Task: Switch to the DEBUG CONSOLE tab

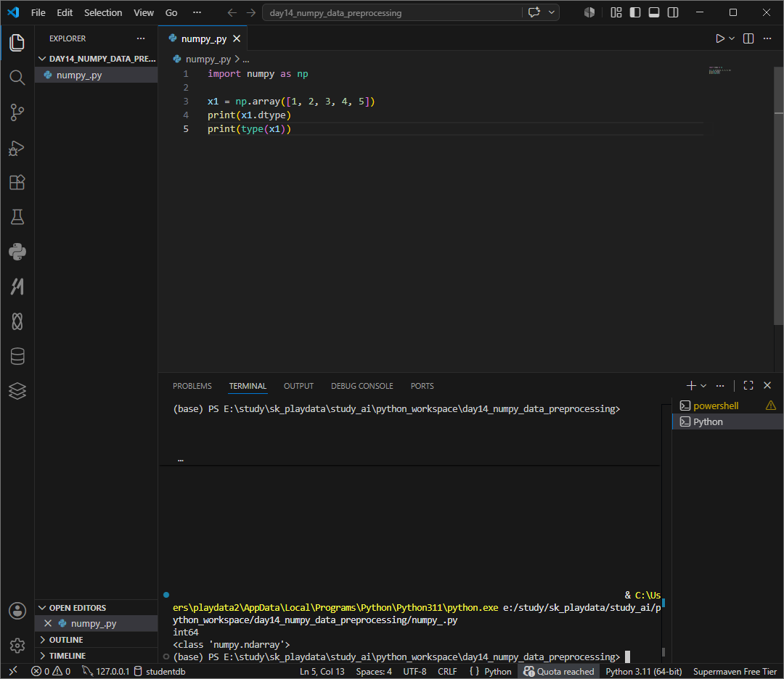Action: pyautogui.click(x=362, y=386)
